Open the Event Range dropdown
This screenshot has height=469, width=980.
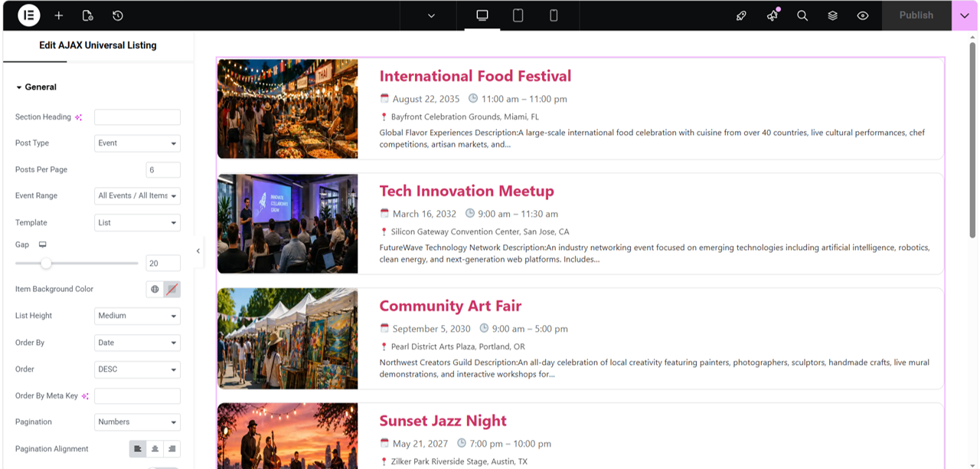coord(138,196)
